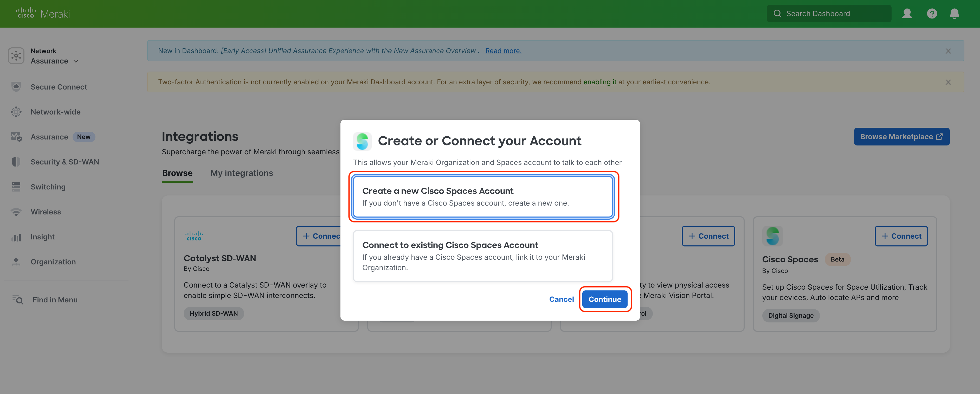Open the Wireless menu
The height and width of the screenshot is (394, 980).
pyautogui.click(x=46, y=212)
